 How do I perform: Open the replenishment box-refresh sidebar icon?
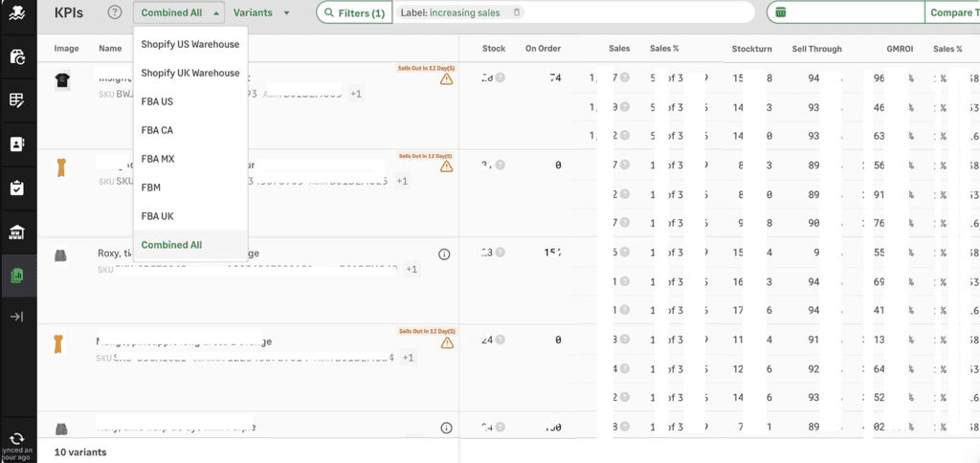(17, 56)
